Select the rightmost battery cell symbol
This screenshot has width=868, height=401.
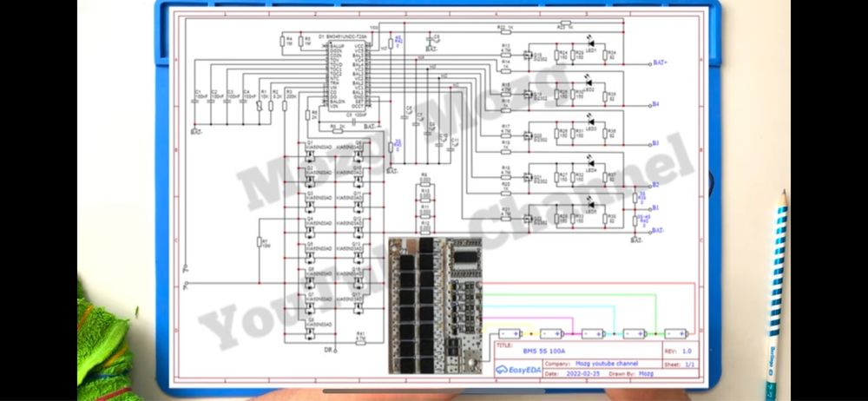675,334
